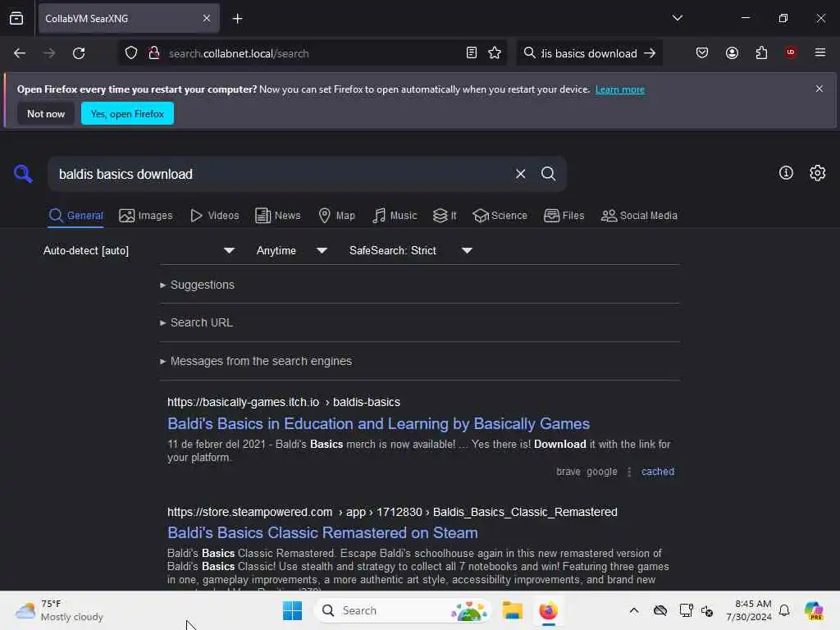Open the Pocket save icon
Image resolution: width=840 pixels, height=630 pixels.
[x=702, y=53]
